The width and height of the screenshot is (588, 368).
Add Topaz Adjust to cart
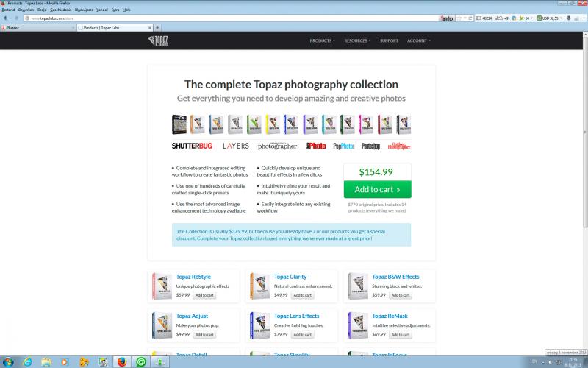pyautogui.click(x=204, y=335)
